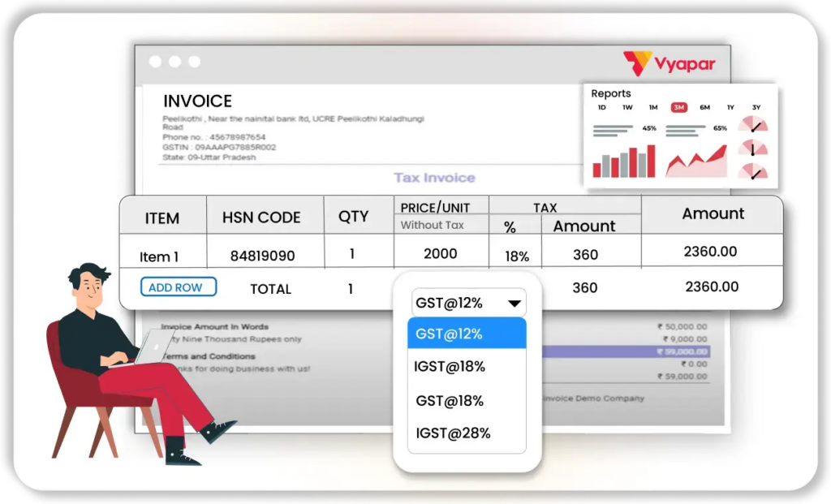Pick IGST@28% in the dropdown list
This screenshot has height=504, width=831.
(453, 433)
